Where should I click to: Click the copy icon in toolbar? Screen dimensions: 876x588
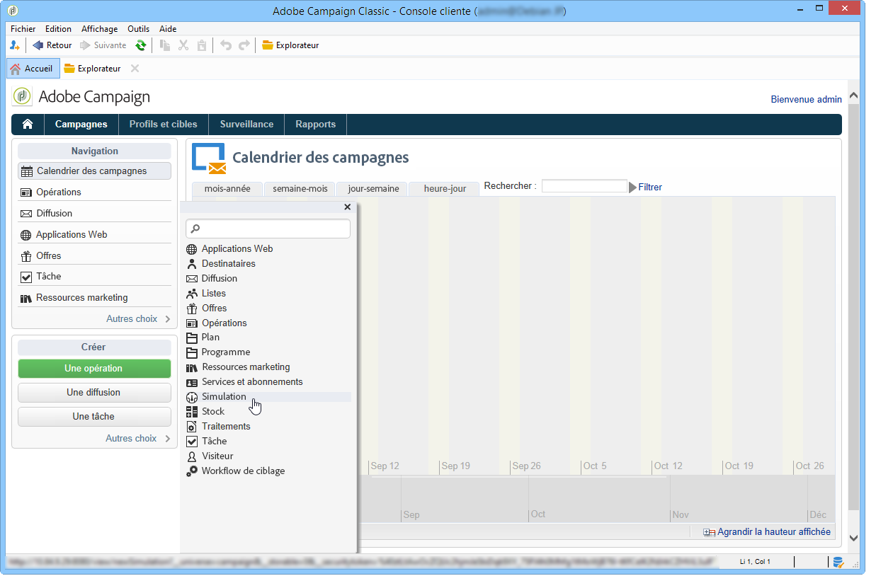165,45
